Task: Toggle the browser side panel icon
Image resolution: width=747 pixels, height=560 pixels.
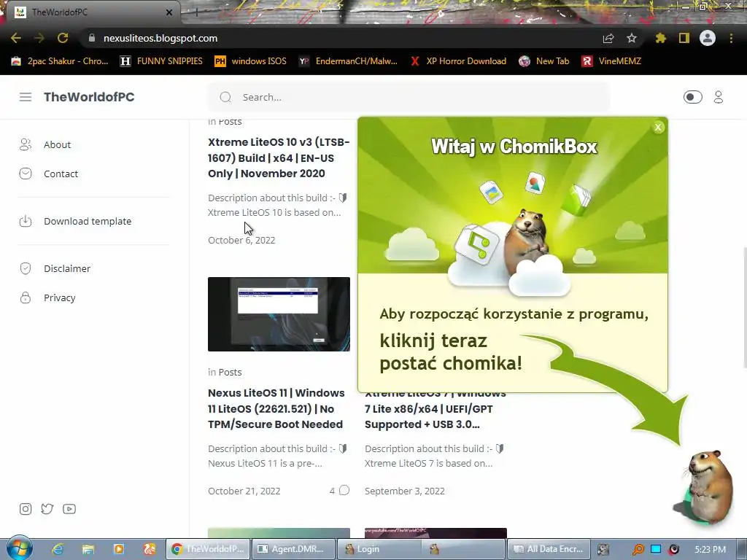Action: click(684, 38)
